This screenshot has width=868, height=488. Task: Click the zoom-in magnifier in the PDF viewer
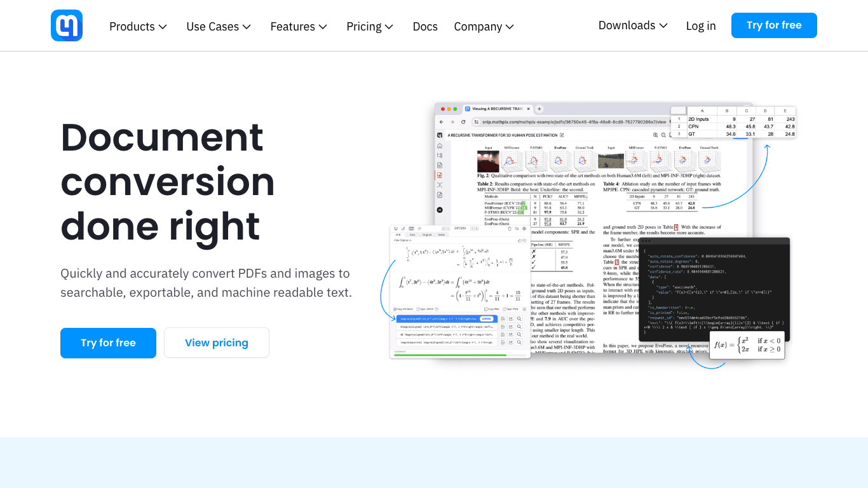click(655, 135)
